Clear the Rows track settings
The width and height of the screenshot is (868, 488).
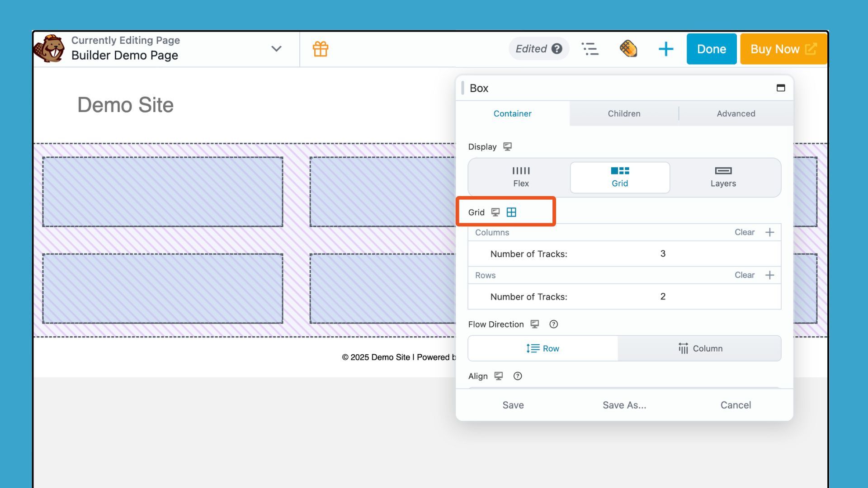point(744,275)
